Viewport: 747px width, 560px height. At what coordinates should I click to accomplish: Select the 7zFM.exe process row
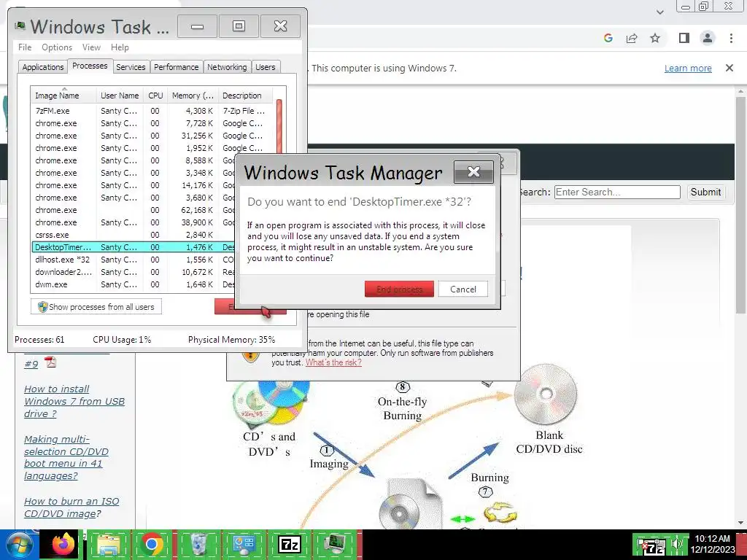pyautogui.click(x=152, y=111)
